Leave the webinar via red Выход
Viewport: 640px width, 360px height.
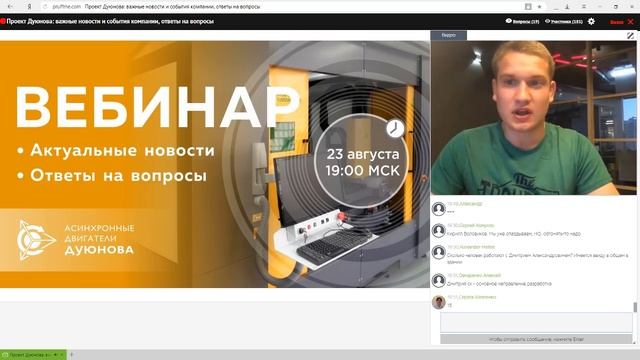tap(622, 22)
